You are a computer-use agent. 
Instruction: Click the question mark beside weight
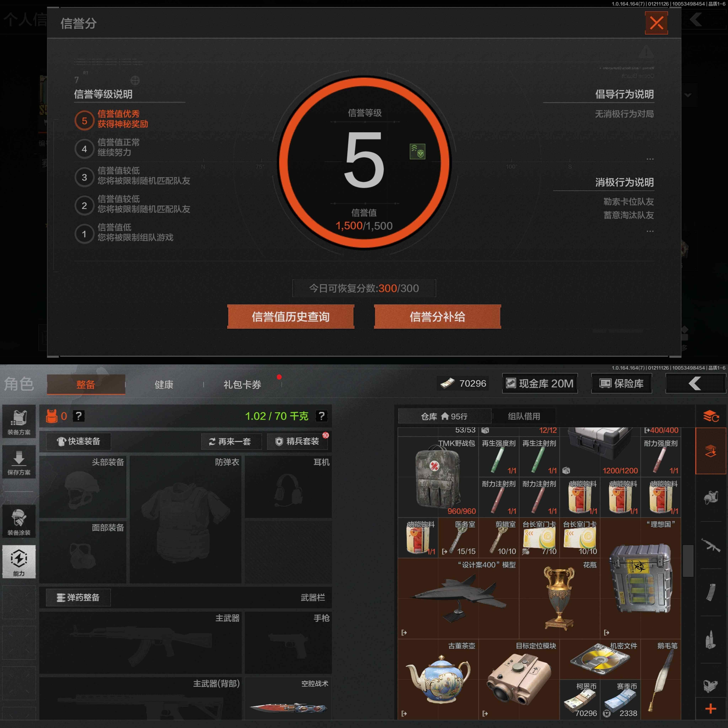pyautogui.click(x=321, y=416)
